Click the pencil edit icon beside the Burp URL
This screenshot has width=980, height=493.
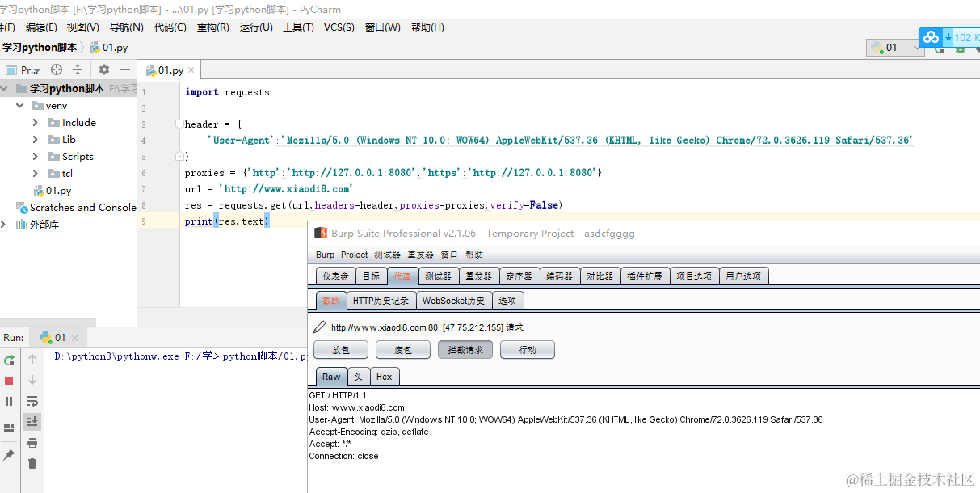320,327
